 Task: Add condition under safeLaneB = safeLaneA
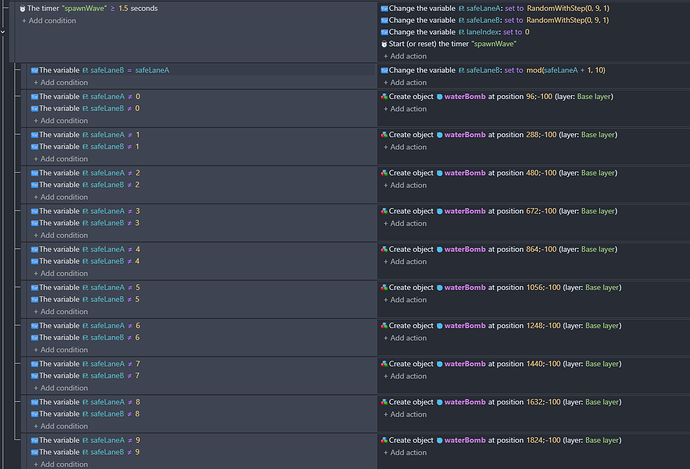click(61, 83)
